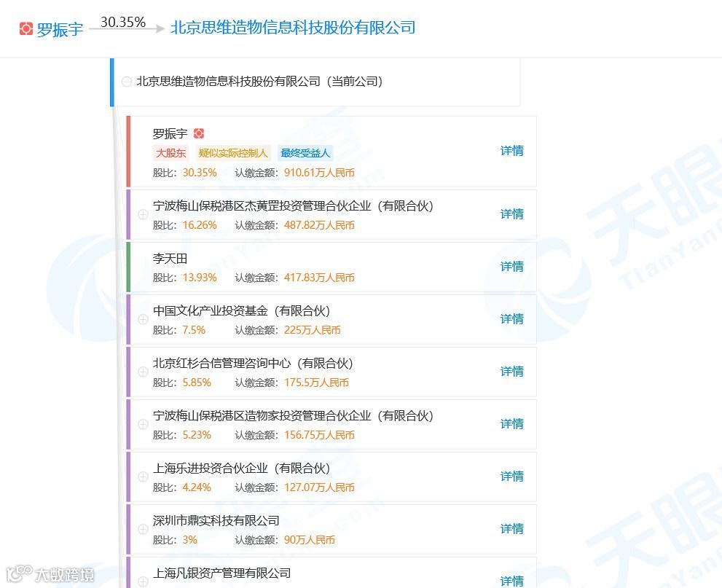Open 详情 for 罗振宇
Screen dimensions: 722x588
pos(512,151)
